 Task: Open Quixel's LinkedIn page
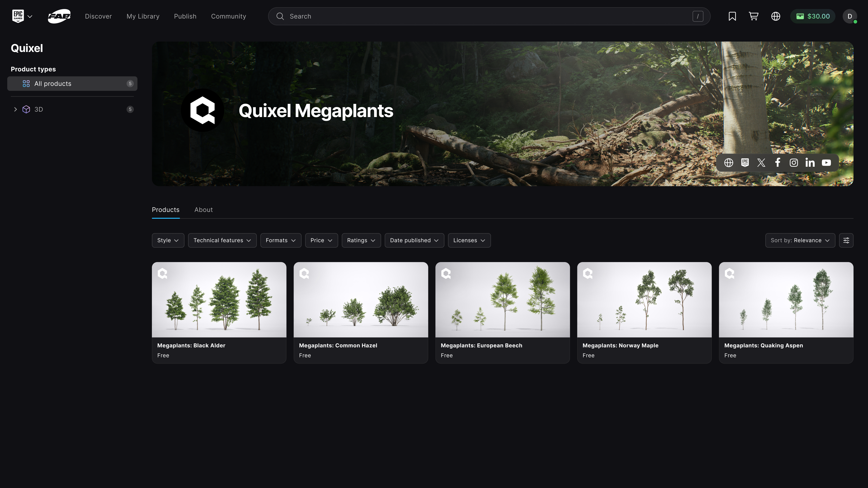[x=810, y=162]
